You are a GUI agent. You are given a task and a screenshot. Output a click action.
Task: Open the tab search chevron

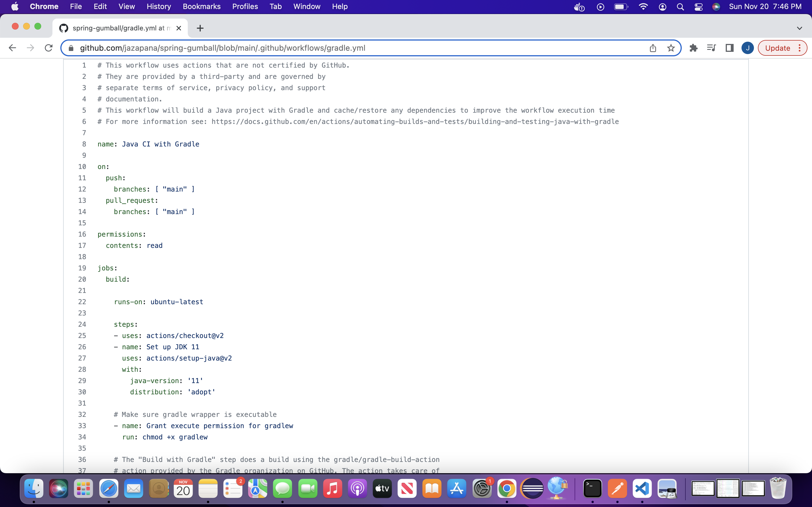point(800,28)
